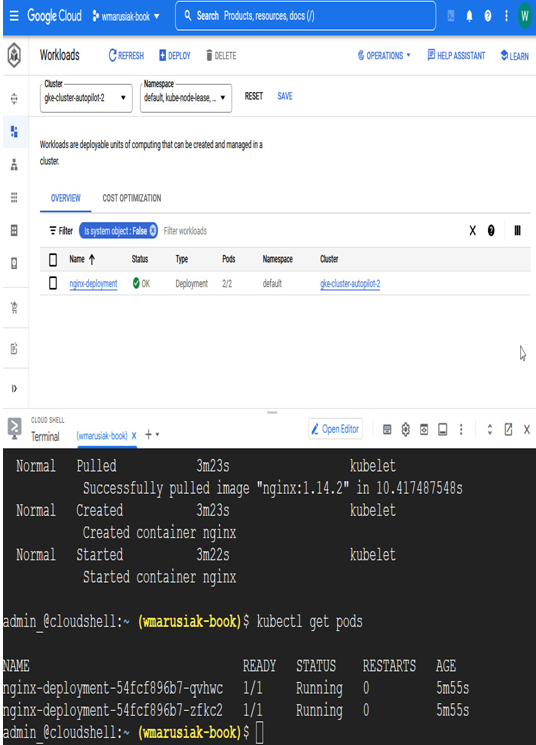Click the Kubernetes Engine logo icon
Viewport: 536px width, 745px height.
coord(14,55)
